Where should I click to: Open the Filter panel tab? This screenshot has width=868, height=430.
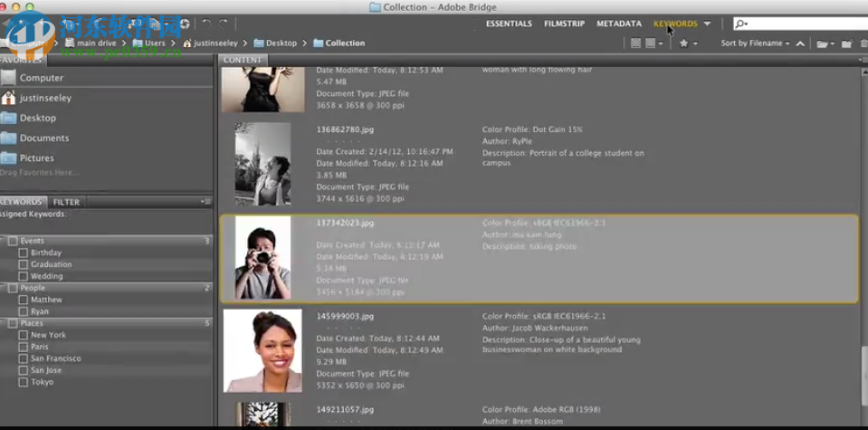(x=66, y=202)
